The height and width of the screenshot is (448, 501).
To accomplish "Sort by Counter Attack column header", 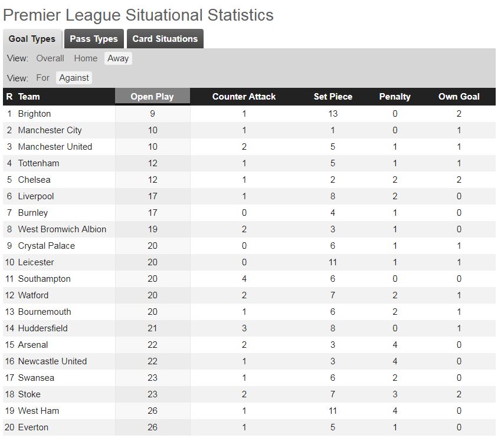I will click(244, 97).
